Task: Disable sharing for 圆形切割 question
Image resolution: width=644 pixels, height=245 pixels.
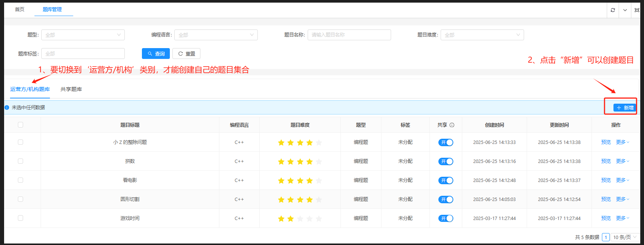Action: [x=445, y=200]
